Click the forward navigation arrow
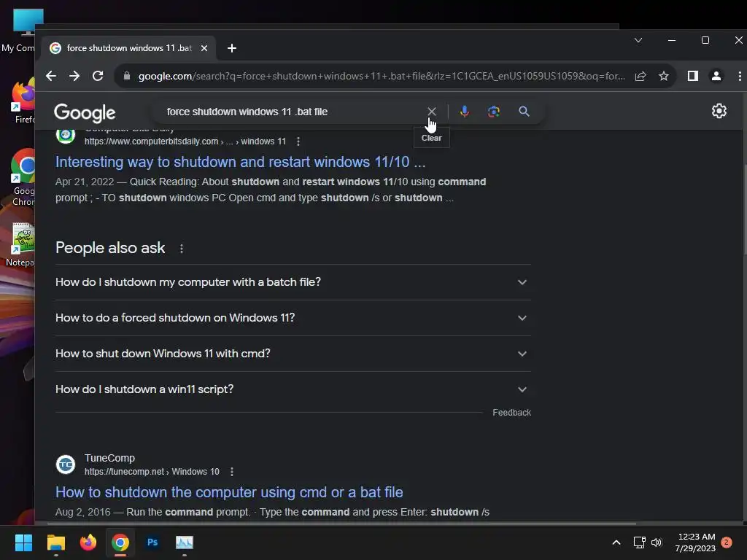The image size is (747, 560). [x=74, y=76]
